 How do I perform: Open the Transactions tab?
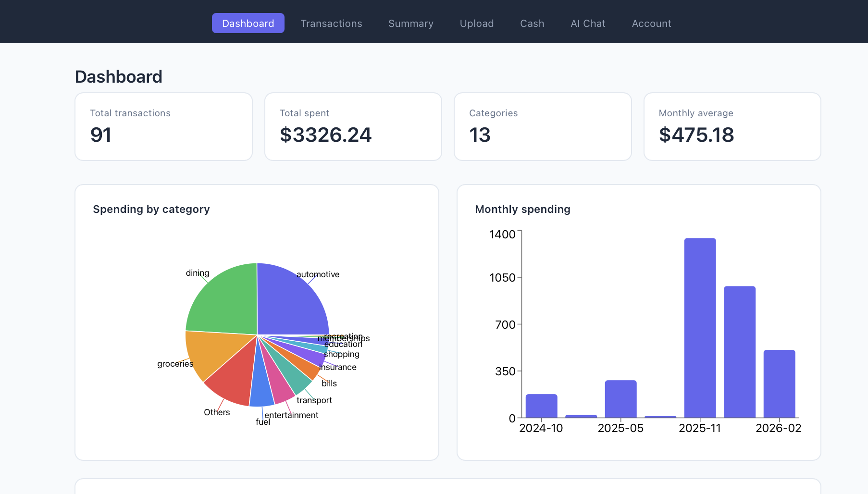point(331,24)
